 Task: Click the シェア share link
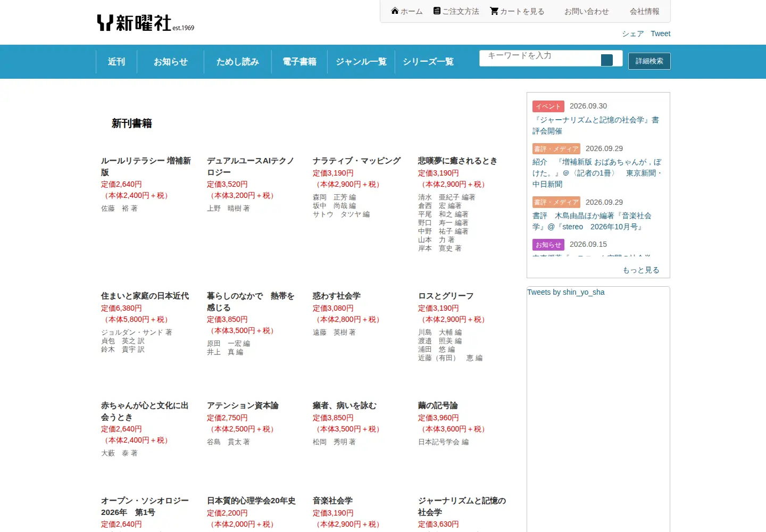[x=633, y=34]
